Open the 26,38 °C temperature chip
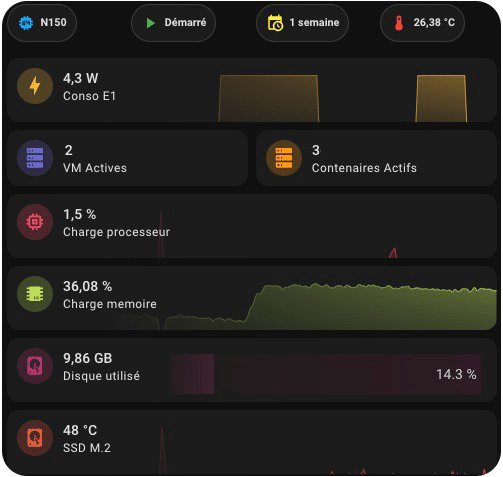 click(422, 23)
